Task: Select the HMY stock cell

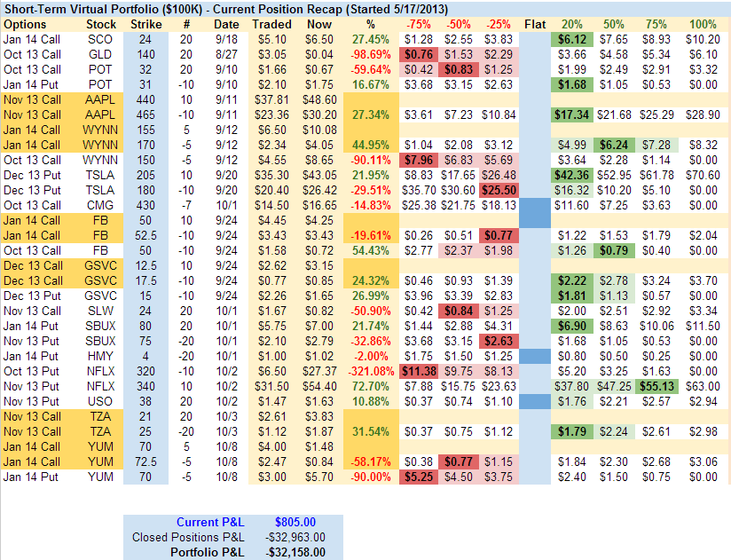Action: [101, 355]
